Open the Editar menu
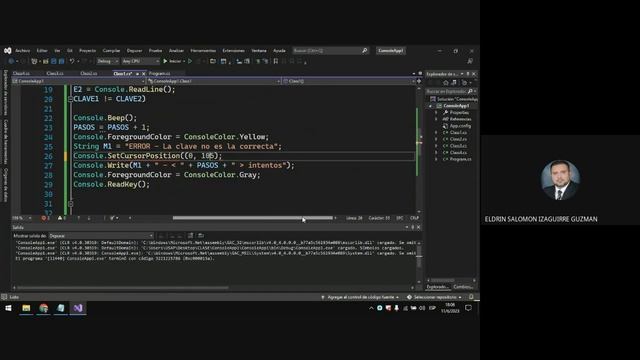Viewport: 640px width, 360px height. tap(42, 51)
